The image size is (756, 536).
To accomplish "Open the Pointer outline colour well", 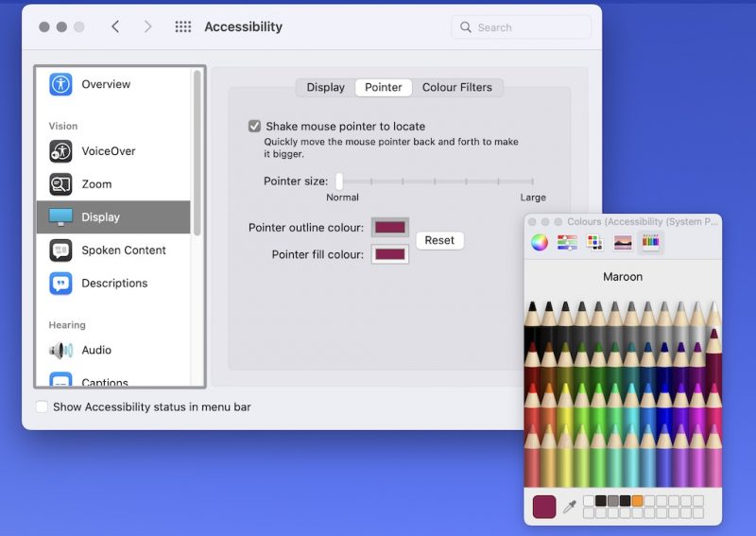I will coord(390,227).
